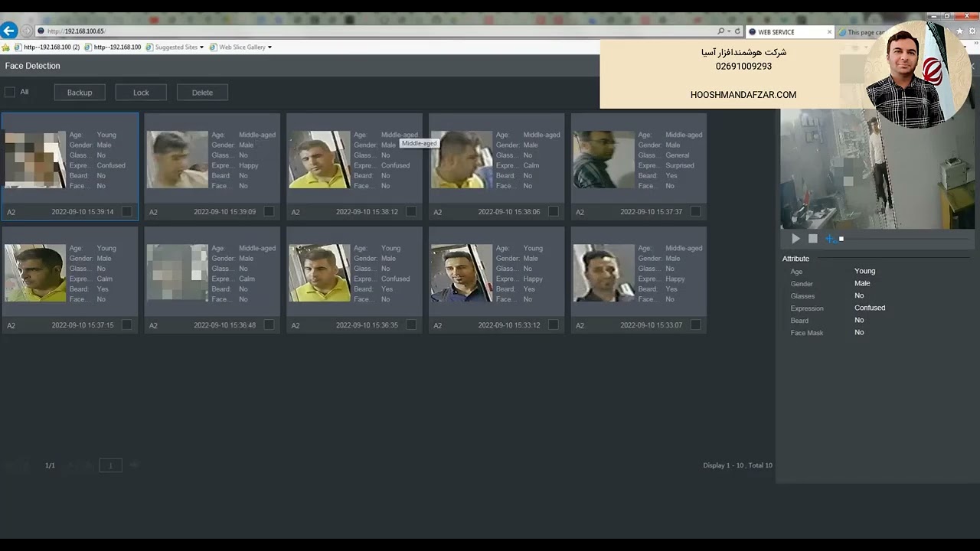This screenshot has width=980, height=551.
Task: Click the '1/1' page indicator
Action: (50, 465)
